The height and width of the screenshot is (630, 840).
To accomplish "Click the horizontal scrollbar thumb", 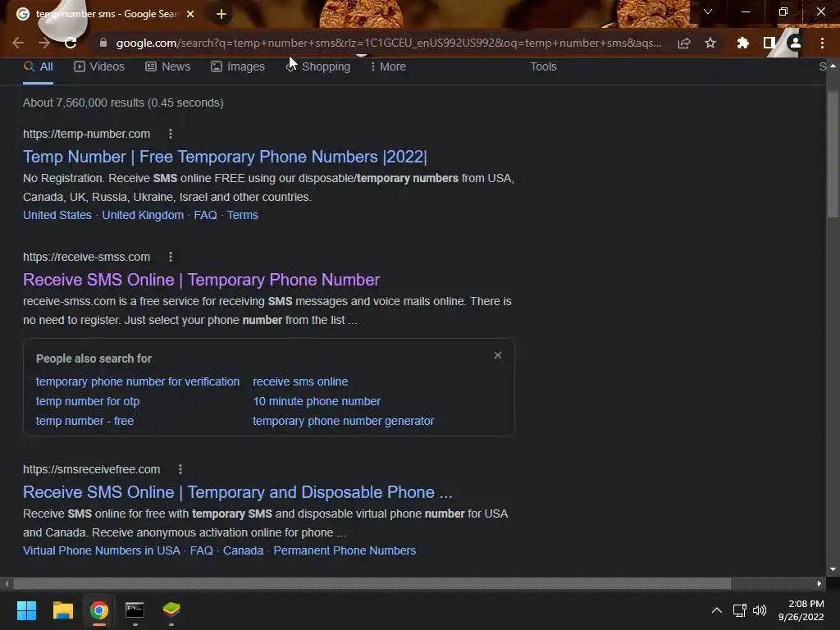I will point(372,583).
